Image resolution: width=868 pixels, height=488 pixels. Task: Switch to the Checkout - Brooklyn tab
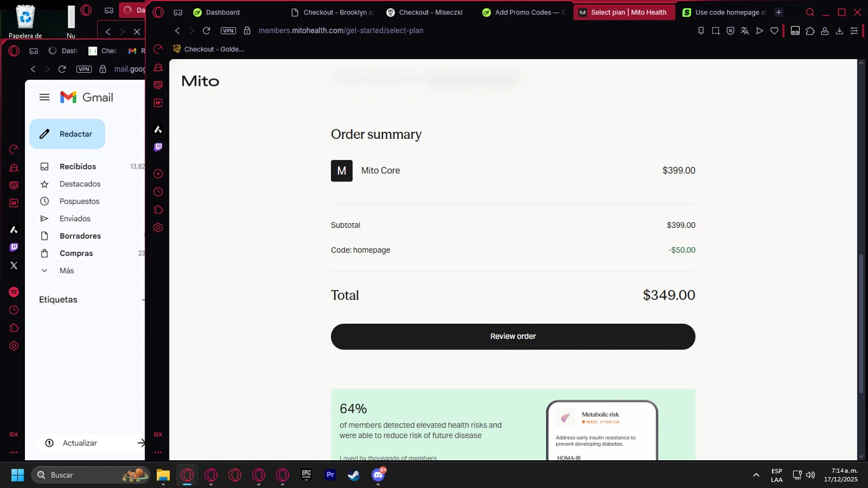(x=332, y=12)
